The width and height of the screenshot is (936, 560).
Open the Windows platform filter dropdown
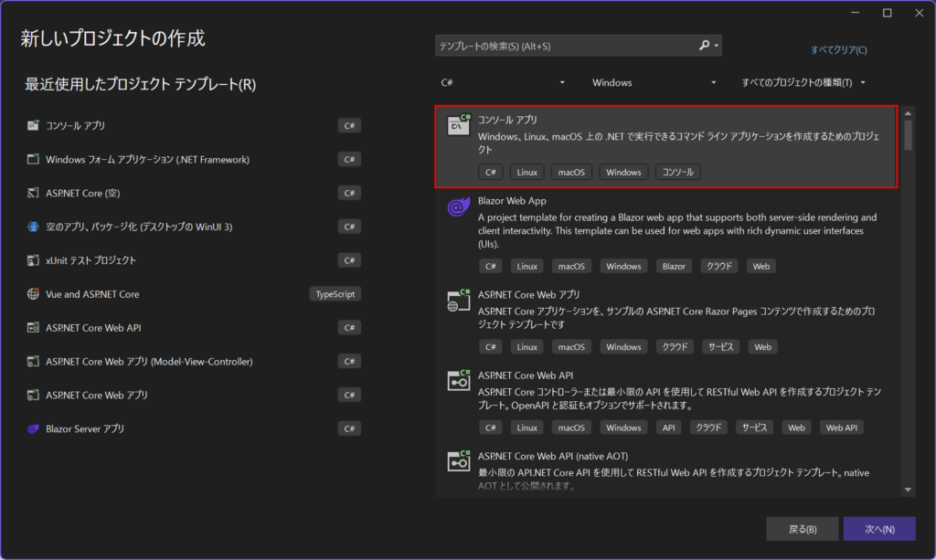coord(653,82)
